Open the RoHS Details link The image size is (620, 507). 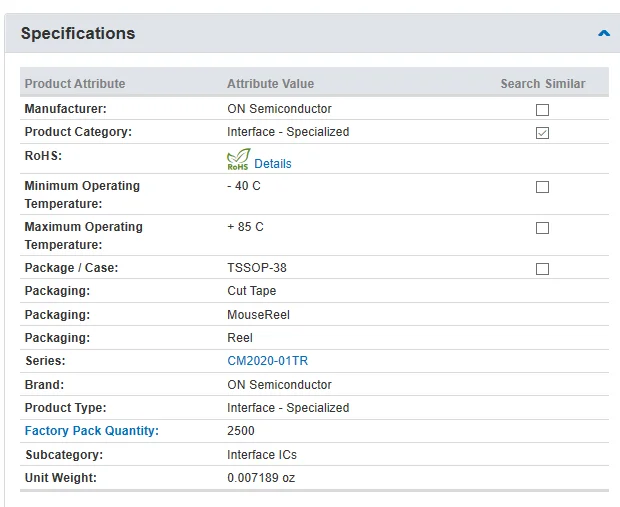pyautogui.click(x=272, y=164)
